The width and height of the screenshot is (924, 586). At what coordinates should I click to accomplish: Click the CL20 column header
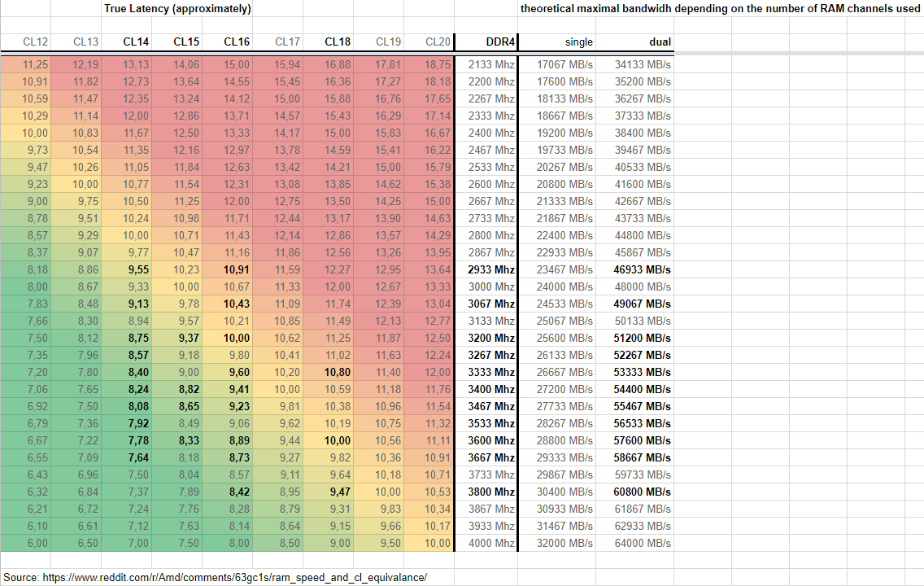pos(429,42)
